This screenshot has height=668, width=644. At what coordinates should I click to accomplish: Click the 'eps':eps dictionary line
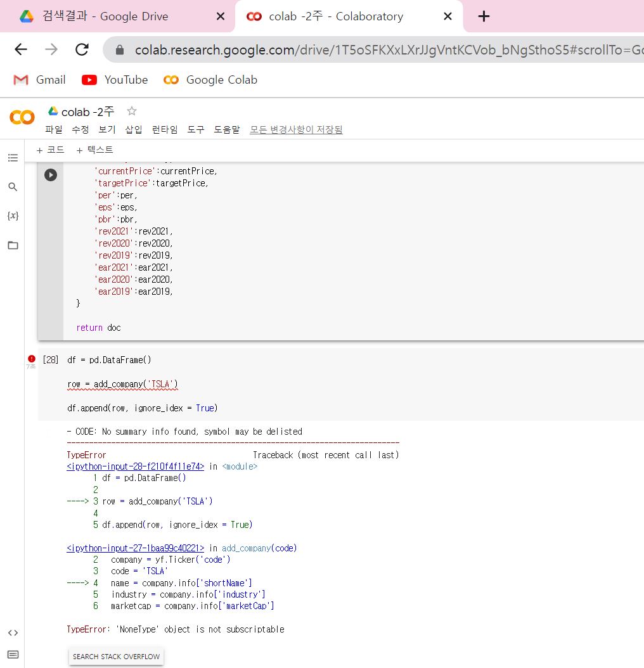[x=116, y=207]
